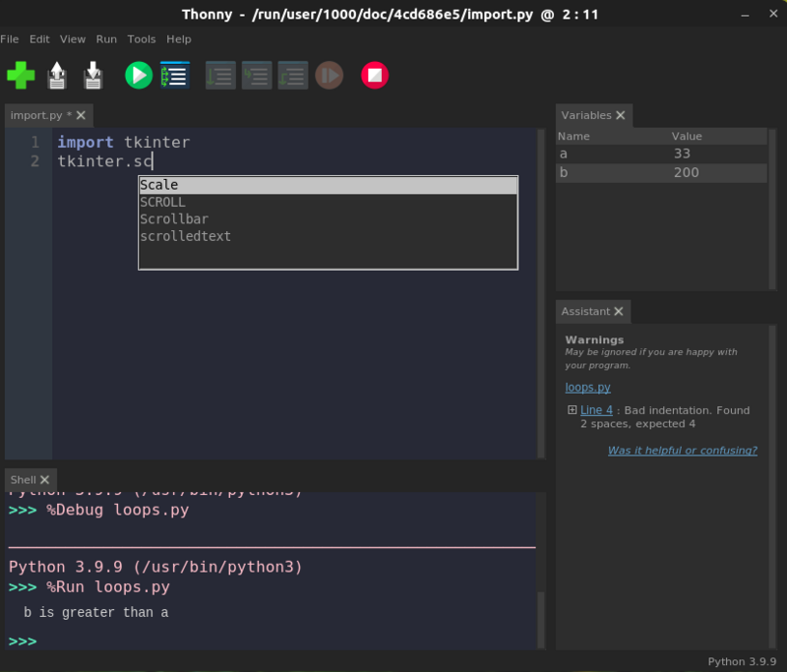This screenshot has height=672, width=787.
Task: Select the step into icon
Action: tap(256, 75)
